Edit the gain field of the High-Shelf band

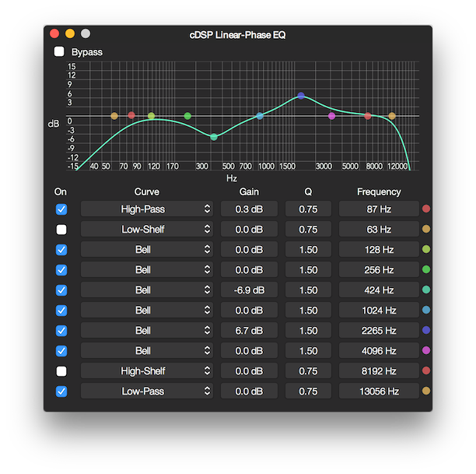point(249,370)
